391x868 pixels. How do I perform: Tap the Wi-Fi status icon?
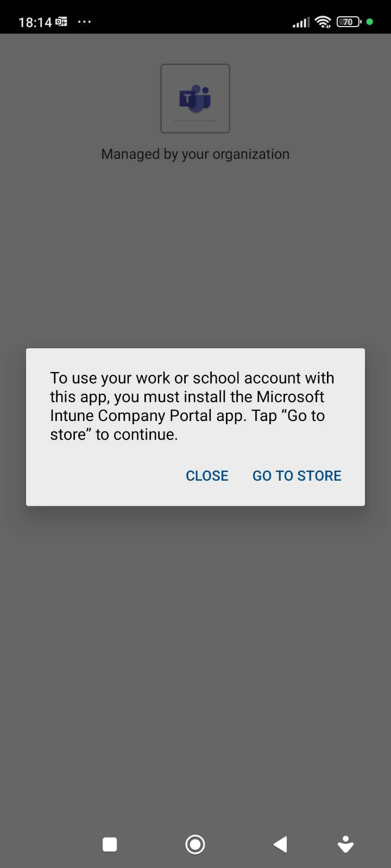(x=323, y=22)
